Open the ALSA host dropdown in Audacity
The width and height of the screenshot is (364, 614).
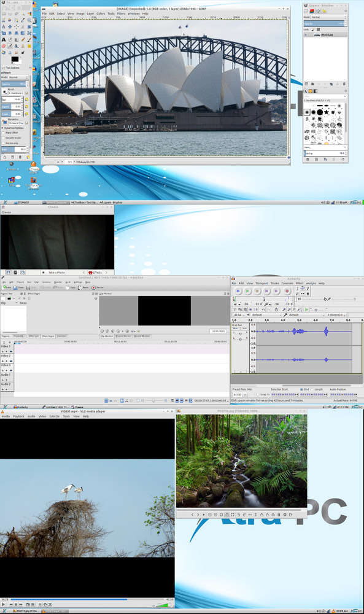(x=238, y=315)
